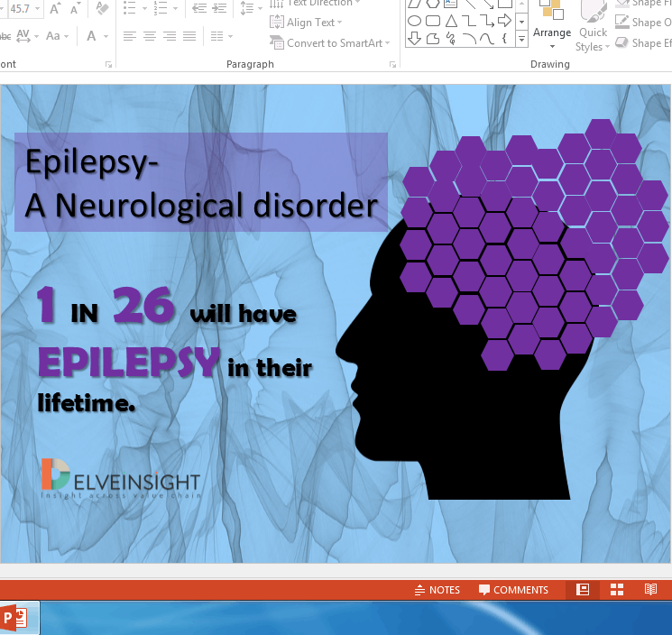Open the COMMENTS pane
Image resolution: width=672 pixels, height=635 pixels.
point(513,590)
